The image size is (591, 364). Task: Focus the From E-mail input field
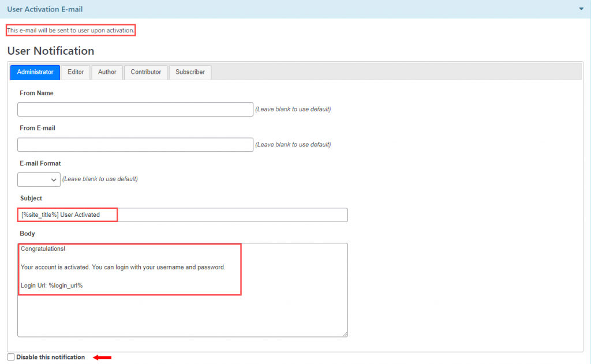(135, 144)
